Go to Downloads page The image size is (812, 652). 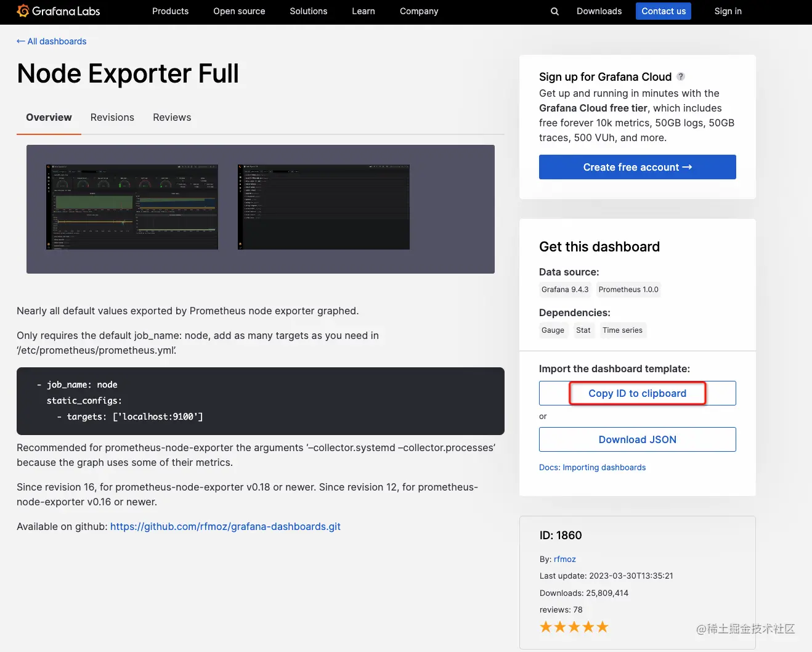tap(599, 11)
